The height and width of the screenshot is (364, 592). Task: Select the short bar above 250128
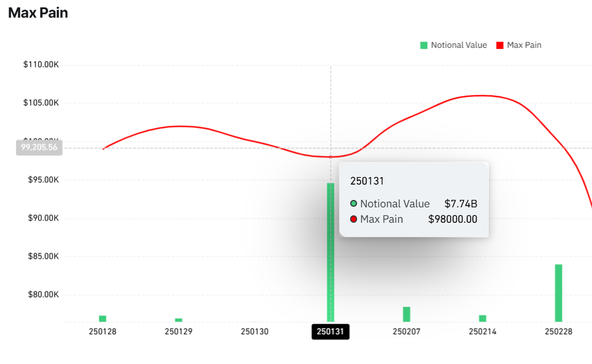pyautogui.click(x=103, y=318)
